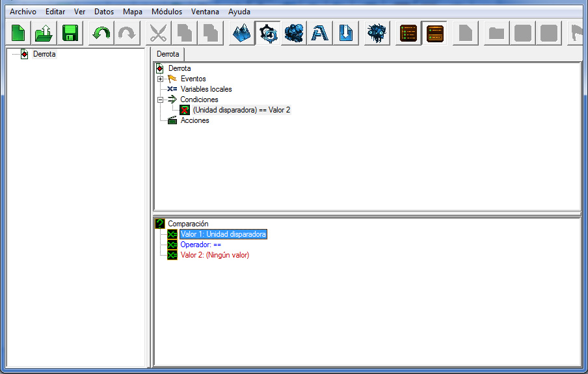Click Operador: == link
This screenshot has height=374, width=588.
tap(200, 245)
